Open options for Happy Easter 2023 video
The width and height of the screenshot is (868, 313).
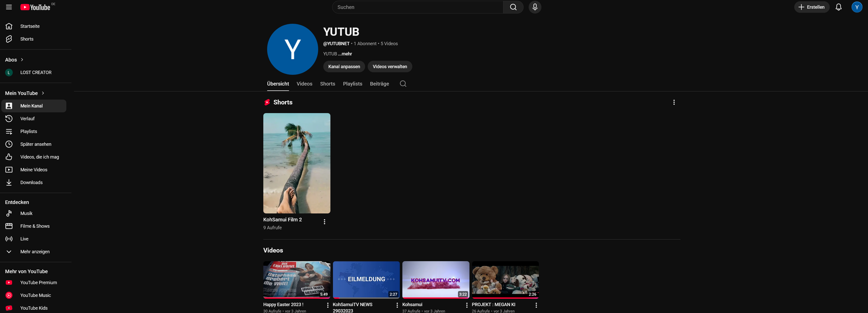point(328,305)
